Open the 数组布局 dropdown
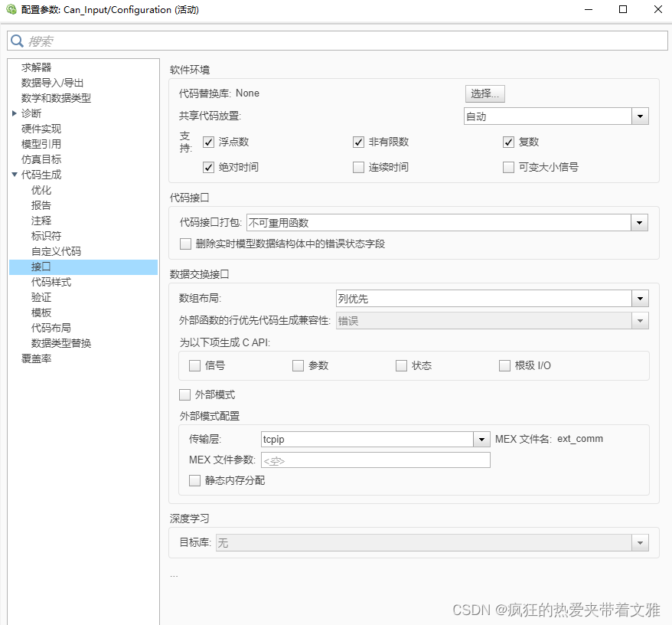The image size is (672, 625). tap(641, 298)
